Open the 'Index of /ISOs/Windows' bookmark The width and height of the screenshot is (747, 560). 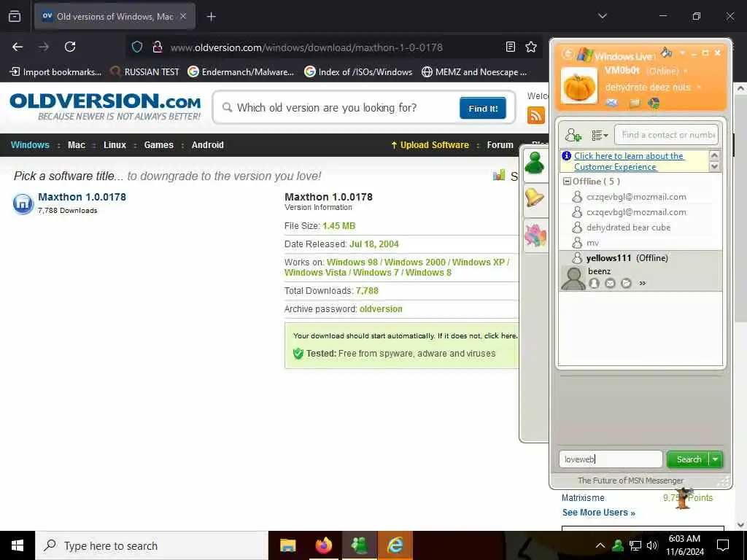point(358,72)
